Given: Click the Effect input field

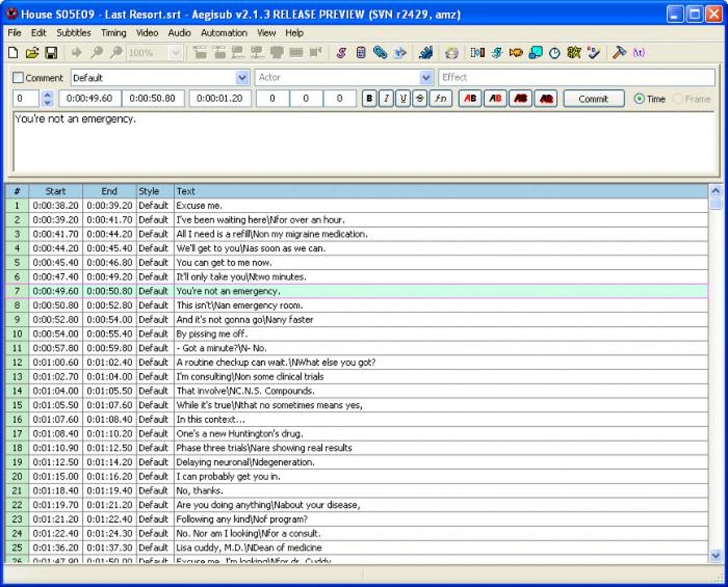Looking at the screenshot, I should [x=577, y=78].
